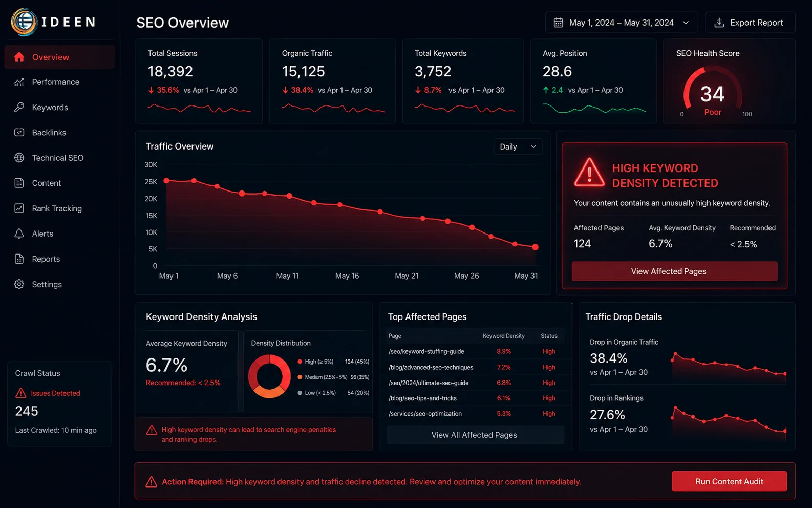The height and width of the screenshot is (508, 812).
Task: Open the Backlinks link icon
Action: [19, 132]
